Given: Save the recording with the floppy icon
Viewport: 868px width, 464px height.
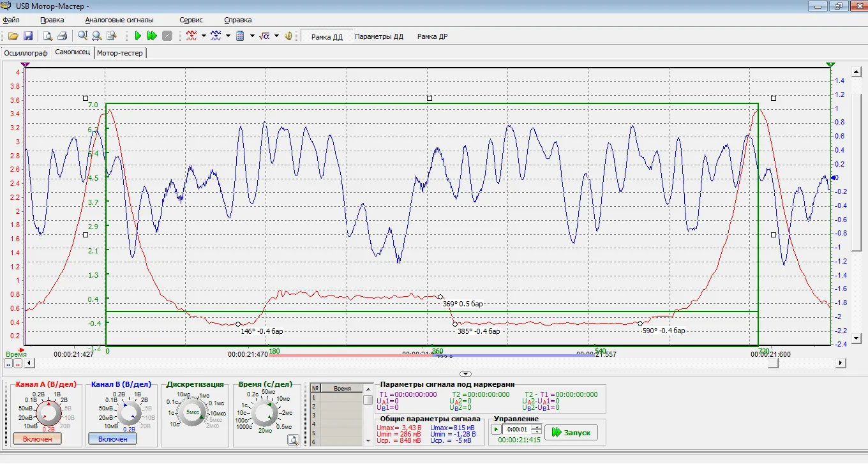Looking at the screenshot, I should point(28,36).
